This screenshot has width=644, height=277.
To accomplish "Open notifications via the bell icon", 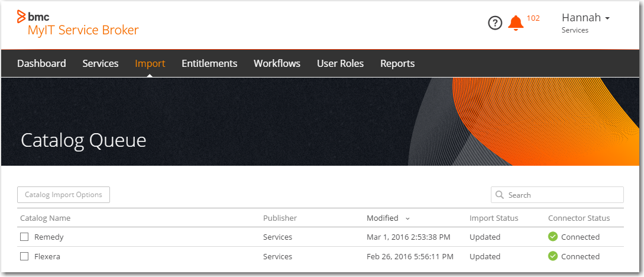I will (x=516, y=23).
